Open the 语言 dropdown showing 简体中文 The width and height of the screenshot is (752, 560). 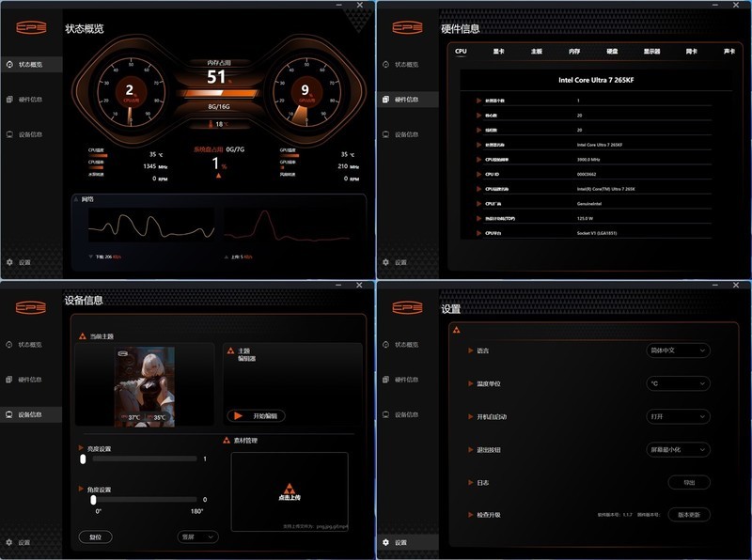(678, 350)
